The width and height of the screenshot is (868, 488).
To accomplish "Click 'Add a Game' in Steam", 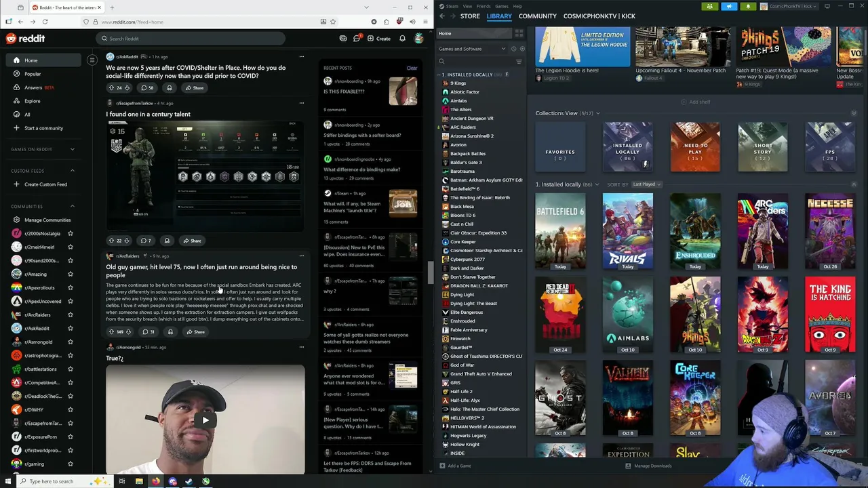I will pos(455,466).
